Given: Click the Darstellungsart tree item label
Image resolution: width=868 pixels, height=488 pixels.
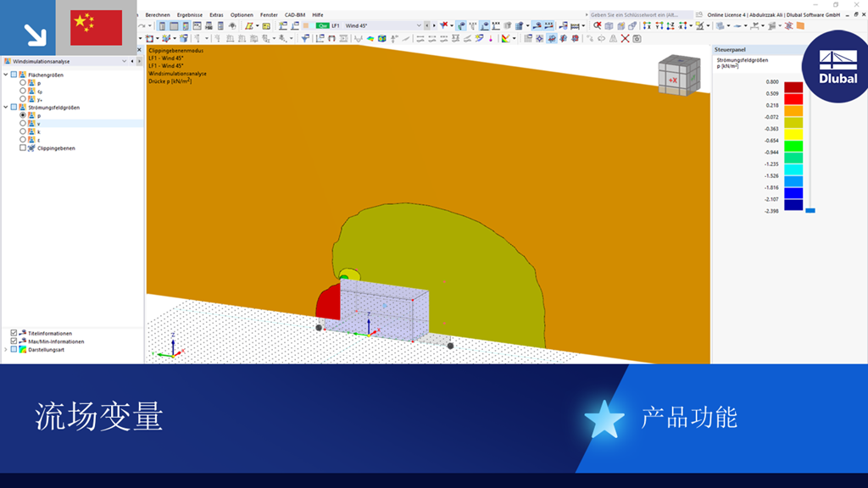Looking at the screenshot, I should coord(47,350).
